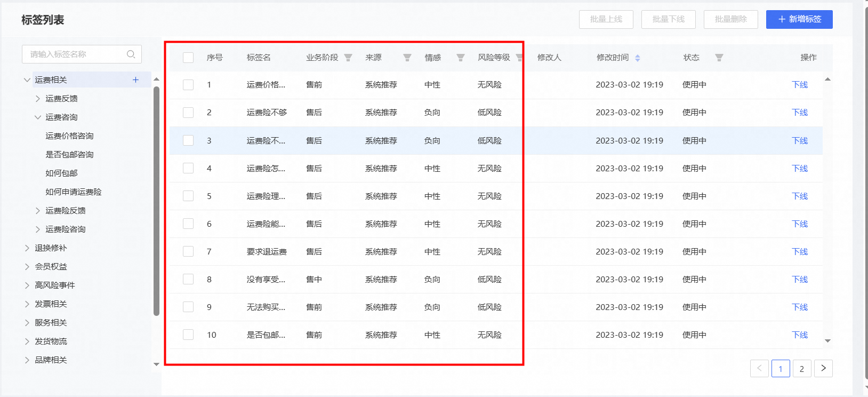868x397 pixels.
Task: Expand the 会员权益 category
Action: click(27, 266)
